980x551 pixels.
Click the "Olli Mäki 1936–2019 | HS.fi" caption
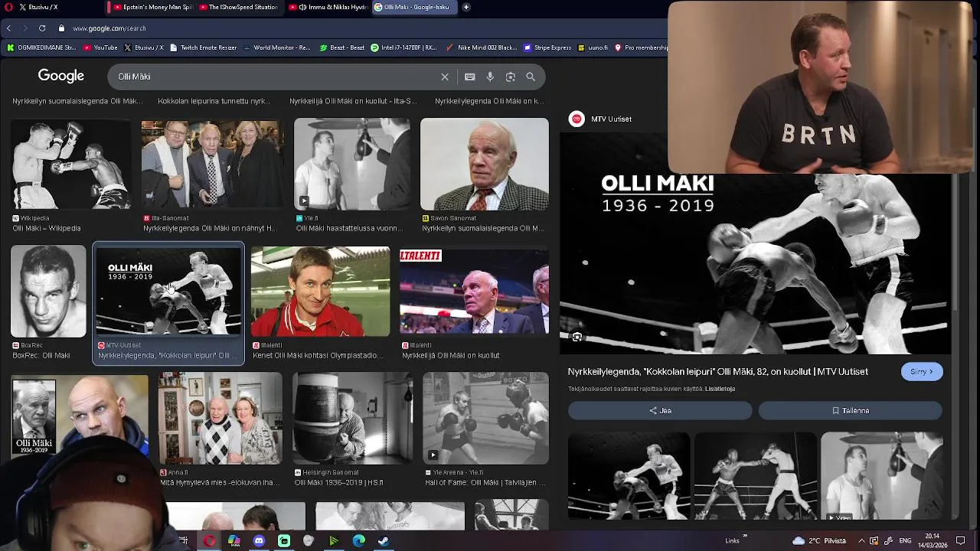[338, 483]
